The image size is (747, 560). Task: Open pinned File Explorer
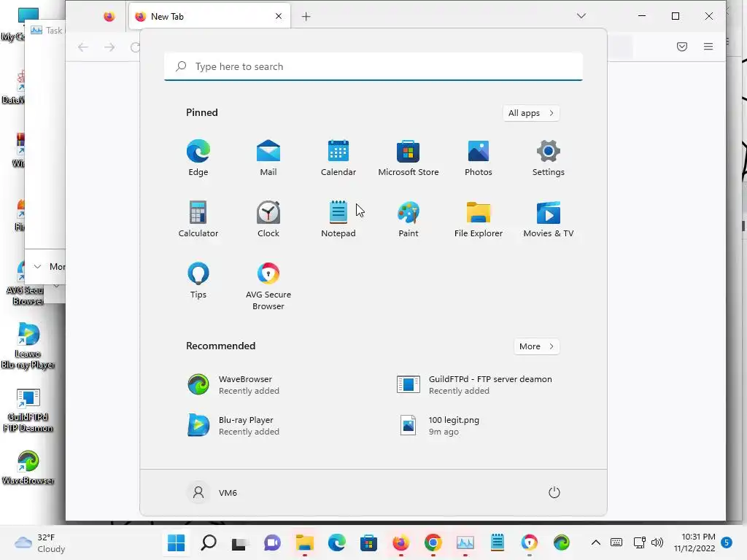[479, 219]
